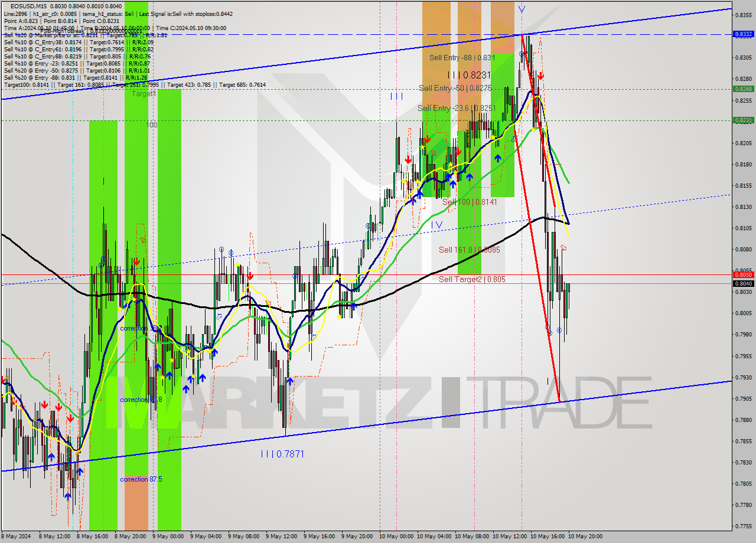The image size is (756, 543).
Task: Click the 'I I I 0.8231' wave label
Action: [x=469, y=75]
